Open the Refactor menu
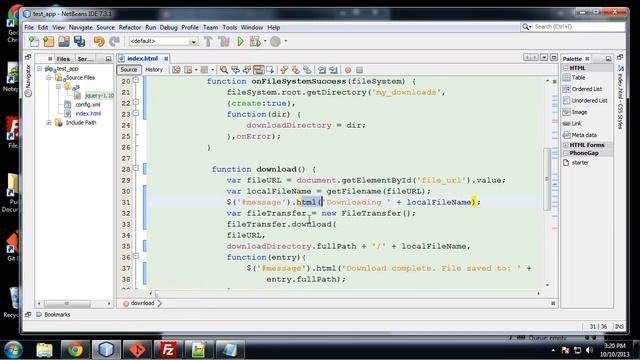 130,27
